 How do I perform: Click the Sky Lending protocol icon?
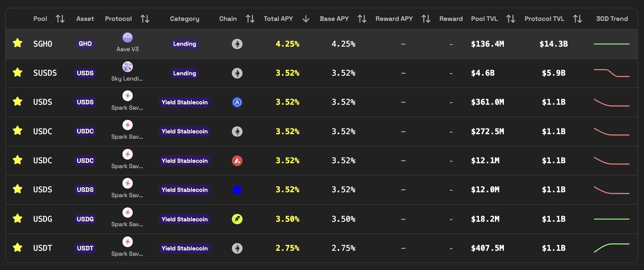(127, 67)
